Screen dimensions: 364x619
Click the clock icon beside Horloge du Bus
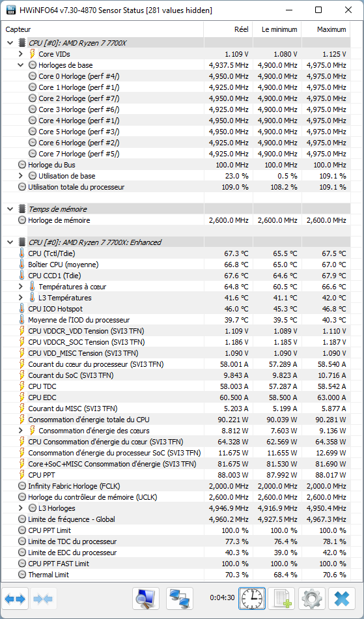(22, 165)
